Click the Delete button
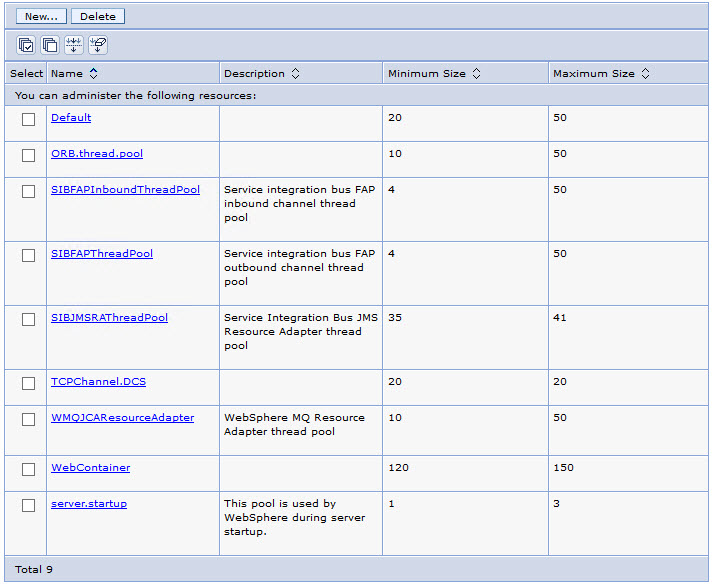The image size is (716, 586). click(x=98, y=16)
